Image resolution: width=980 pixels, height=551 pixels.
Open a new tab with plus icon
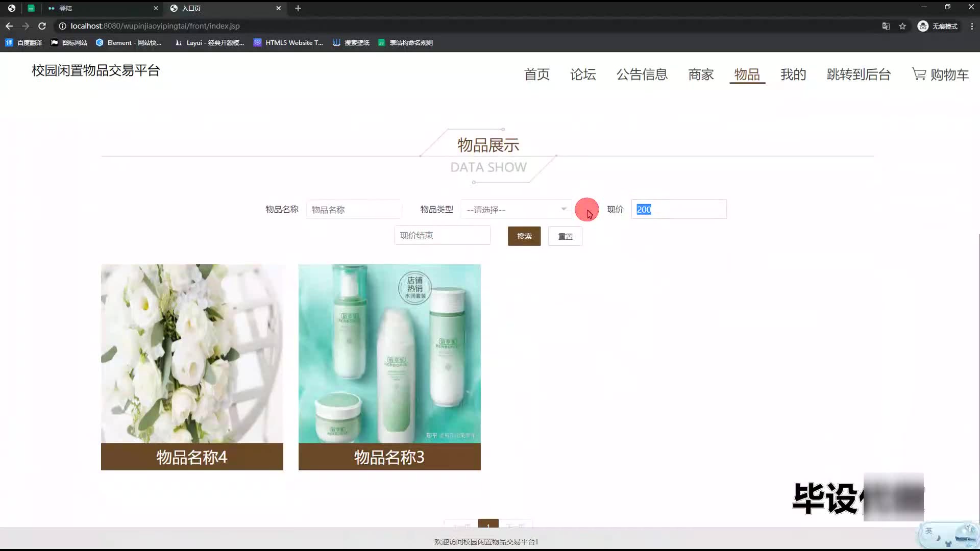pos(298,8)
